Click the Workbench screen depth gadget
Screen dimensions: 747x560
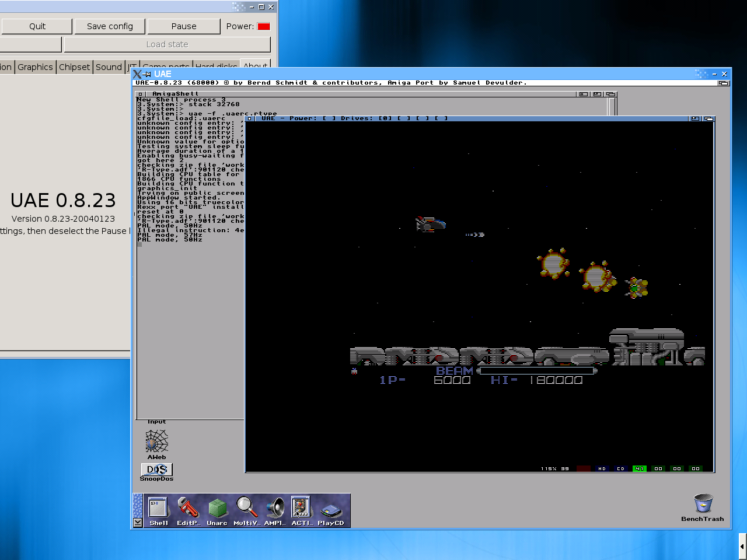pos(724,83)
